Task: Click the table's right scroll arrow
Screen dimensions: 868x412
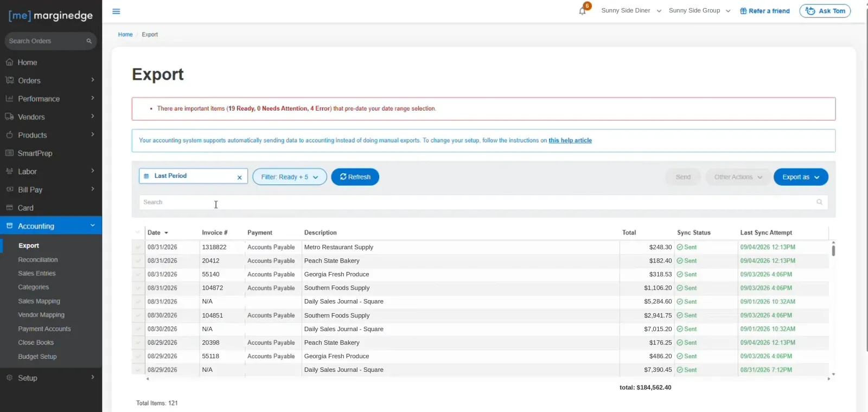Action: (828, 379)
